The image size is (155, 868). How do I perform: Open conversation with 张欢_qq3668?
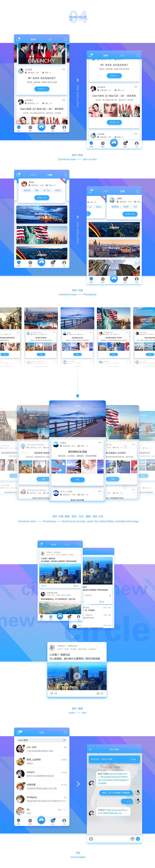[x=42, y=761]
